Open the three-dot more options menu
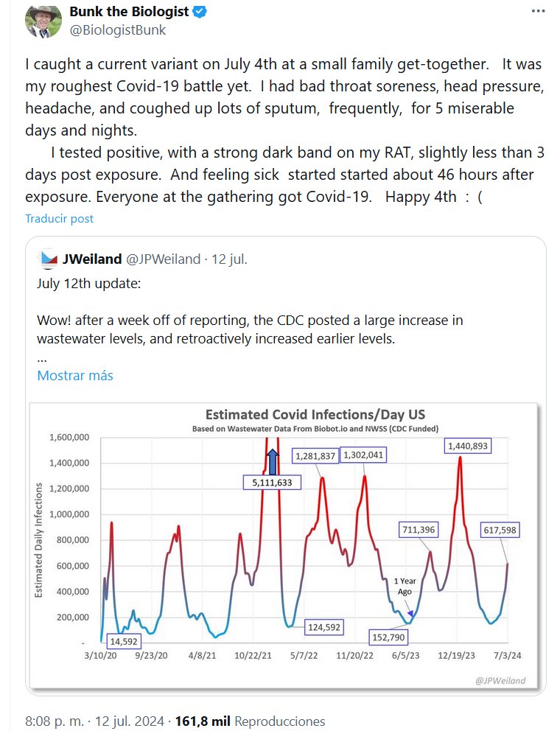This screenshot has width=560, height=731. pos(539,12)
